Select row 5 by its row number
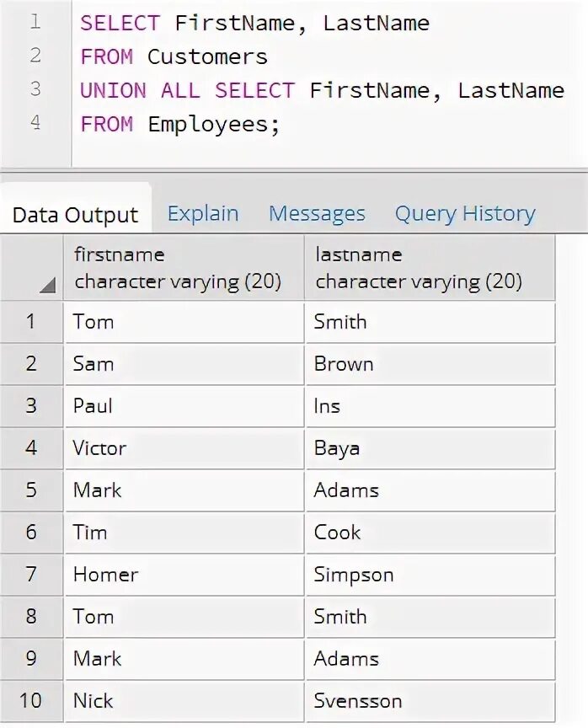The width and height of the screenshot is (588, 728). coord(31,490)
